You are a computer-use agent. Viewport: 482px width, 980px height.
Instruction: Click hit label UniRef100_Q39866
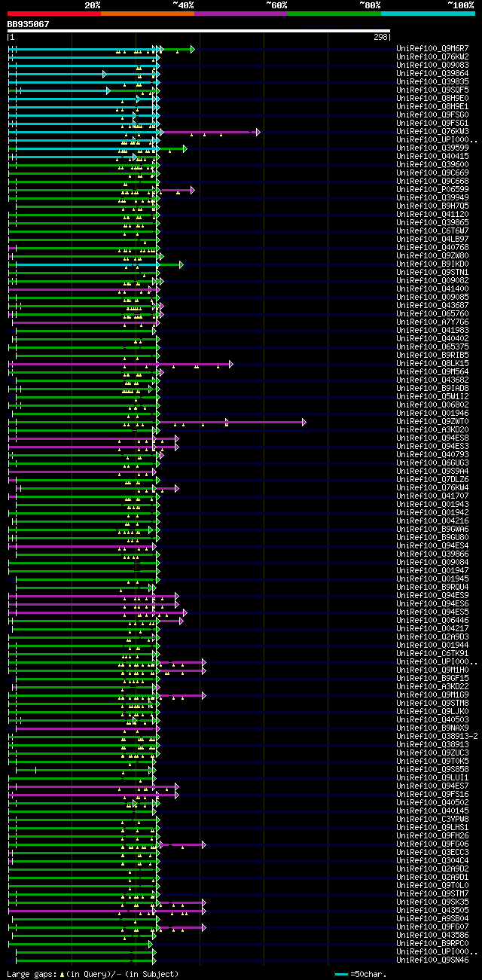(x=432, y=554)
